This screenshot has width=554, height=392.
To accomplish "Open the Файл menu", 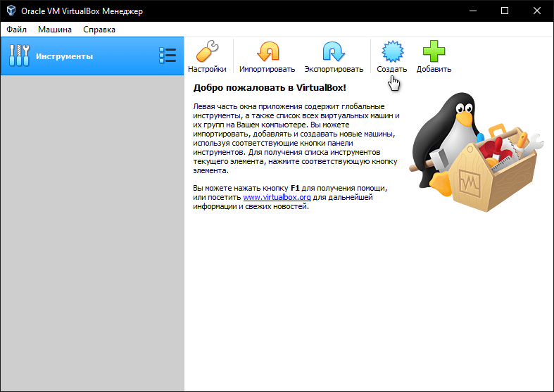I will click(x=17, y=30).
